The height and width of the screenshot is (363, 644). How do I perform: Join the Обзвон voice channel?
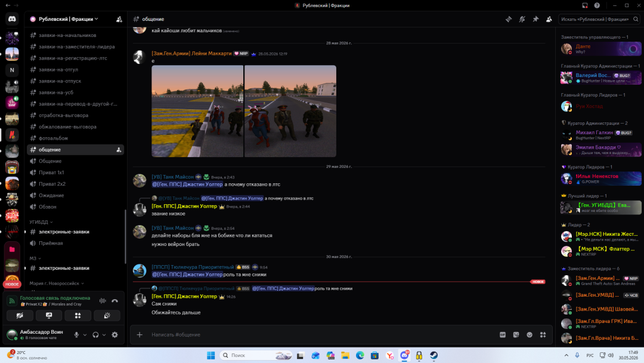click(x=75, y=207)
